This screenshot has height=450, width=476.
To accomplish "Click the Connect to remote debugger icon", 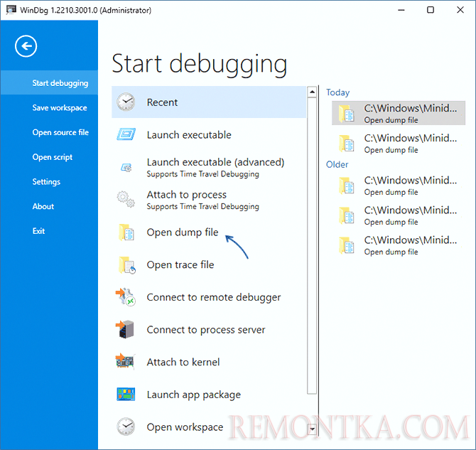I will click(x=125, y=297).
